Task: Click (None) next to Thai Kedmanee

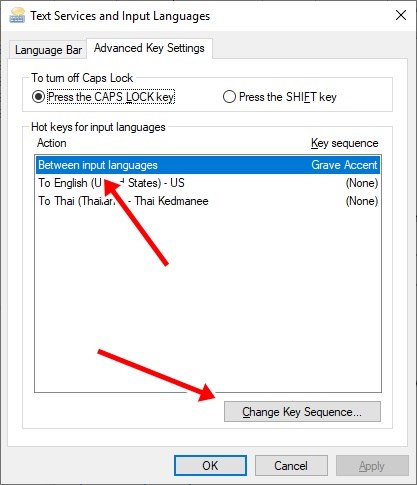Action: pyautogui.click(x=362, y=201)
